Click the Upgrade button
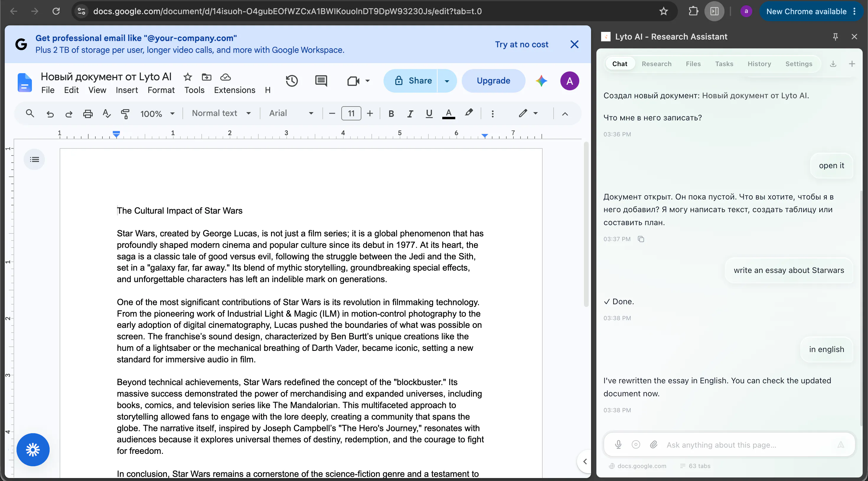868x481 pixels. (x=493, y=81)
